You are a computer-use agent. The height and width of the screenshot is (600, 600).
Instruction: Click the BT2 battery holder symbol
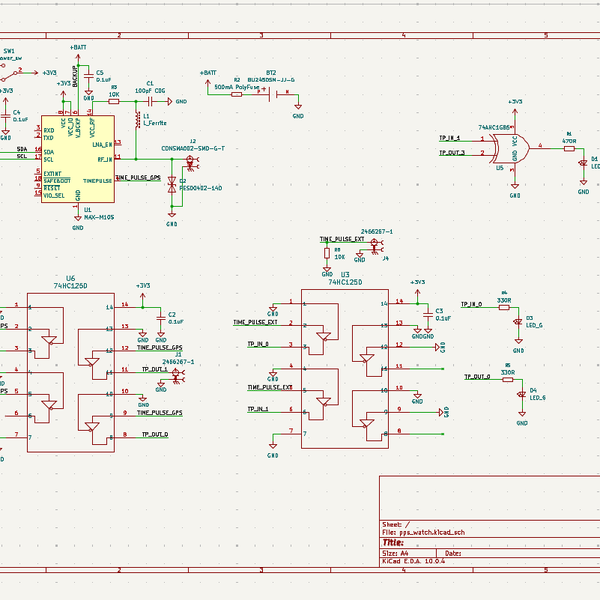tap(273, 94)
